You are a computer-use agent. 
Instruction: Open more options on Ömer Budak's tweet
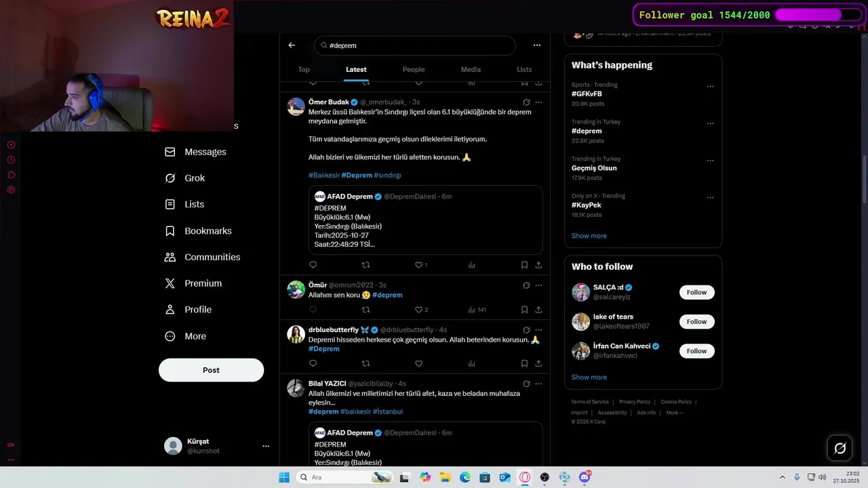tap(538, 102)
